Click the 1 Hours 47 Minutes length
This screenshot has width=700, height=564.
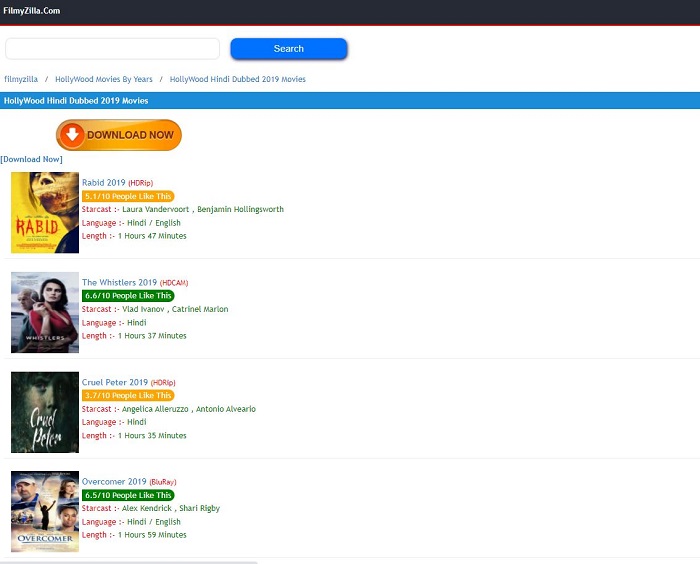[152, 236]
